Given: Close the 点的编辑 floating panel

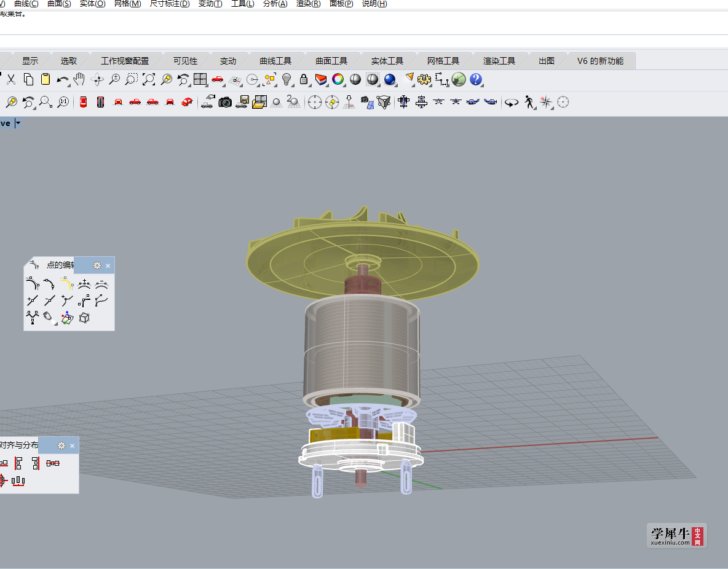Looking at the screenshot, I should click(108, 266).
